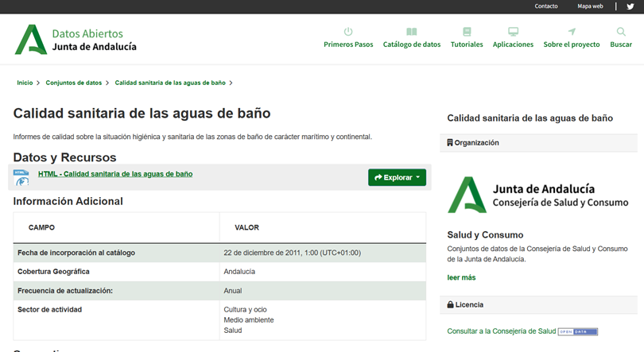
Task: Click 'Medio ambiente' sector text
Action: [x=249, y=320]
